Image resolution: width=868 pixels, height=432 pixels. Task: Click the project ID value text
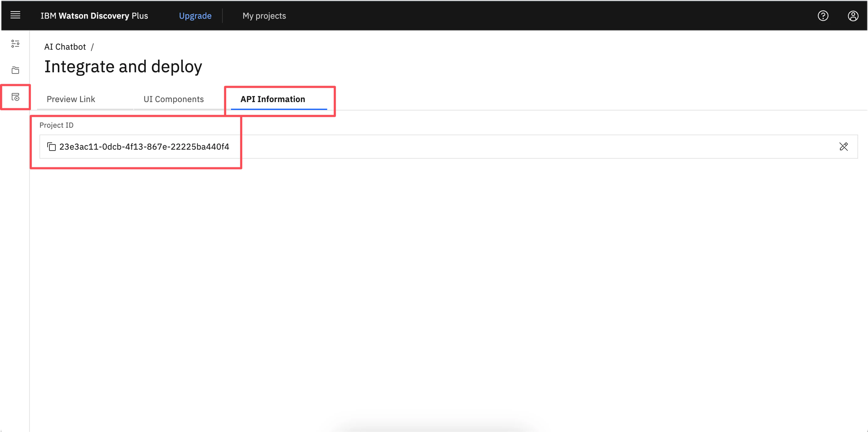point(144,147)
